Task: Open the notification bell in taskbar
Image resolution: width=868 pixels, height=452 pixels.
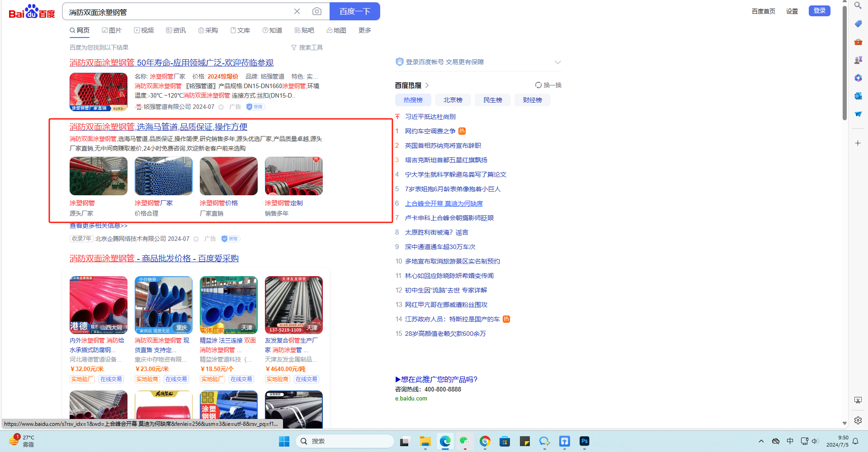Action: (855, 441)
